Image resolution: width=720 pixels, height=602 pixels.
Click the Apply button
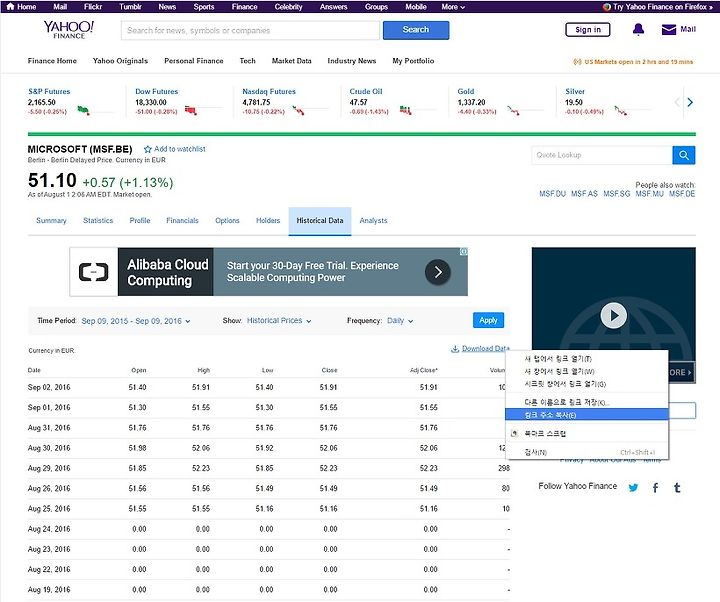tap(488, 320)
